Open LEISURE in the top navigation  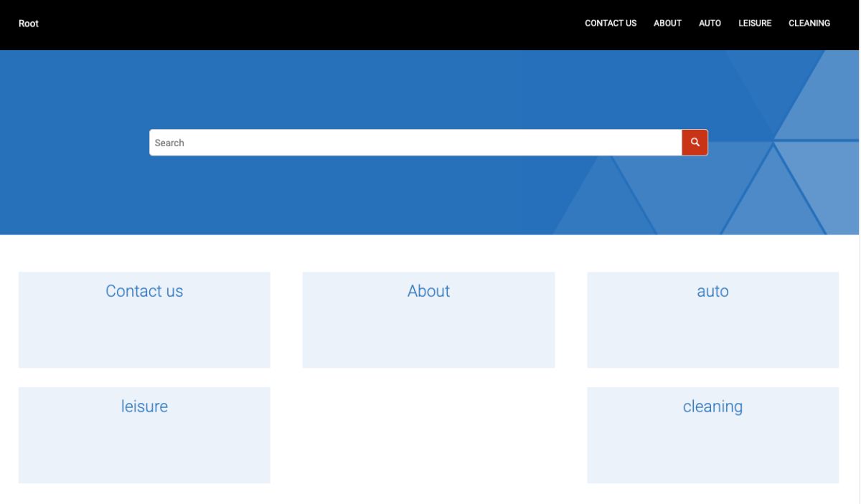tap(755, 24)
